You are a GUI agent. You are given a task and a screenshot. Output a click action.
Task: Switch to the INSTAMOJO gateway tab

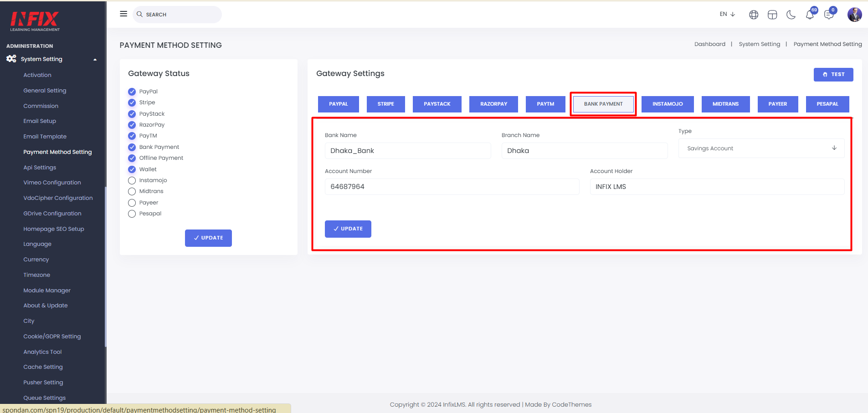coord(668,104)
